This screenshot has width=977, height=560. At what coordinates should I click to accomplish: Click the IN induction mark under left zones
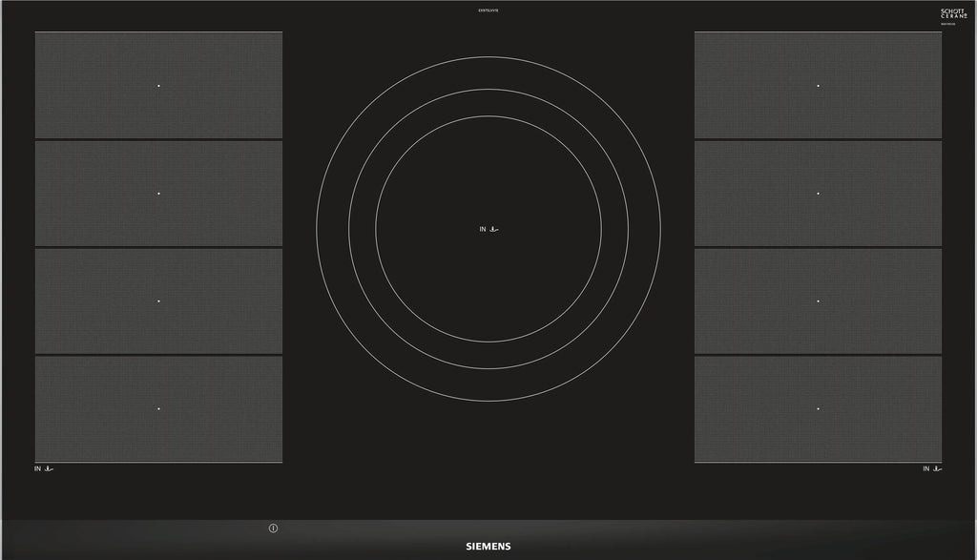[44, 468]
